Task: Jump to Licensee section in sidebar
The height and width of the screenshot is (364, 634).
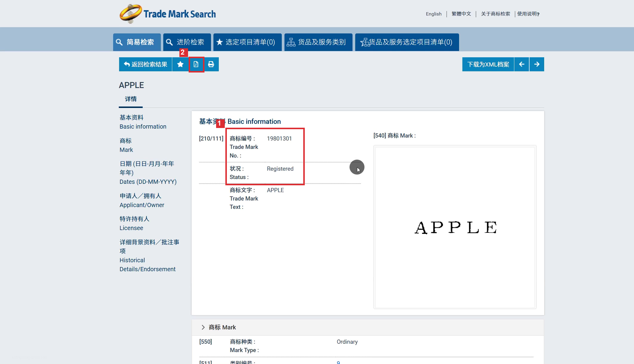Action: pyautogui.click(x=134, y=223)
